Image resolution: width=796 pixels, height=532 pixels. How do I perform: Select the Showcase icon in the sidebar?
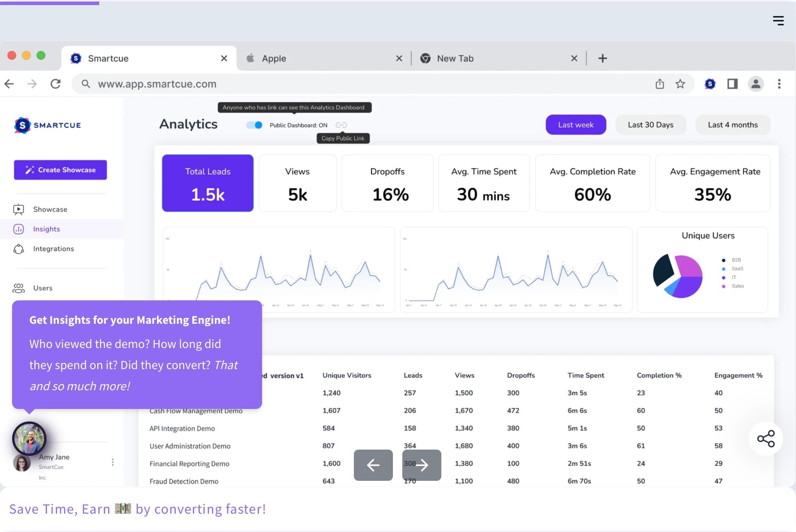pyautogui.click(x=19, y=209)
